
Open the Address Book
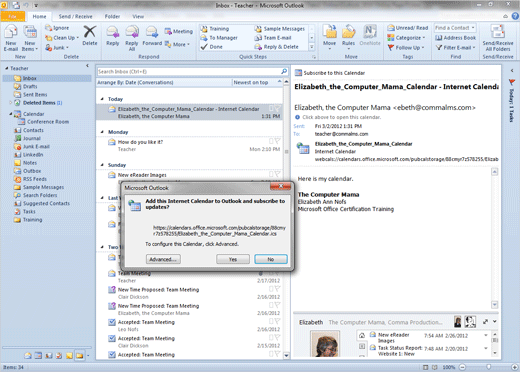click(x=456, y=38)
